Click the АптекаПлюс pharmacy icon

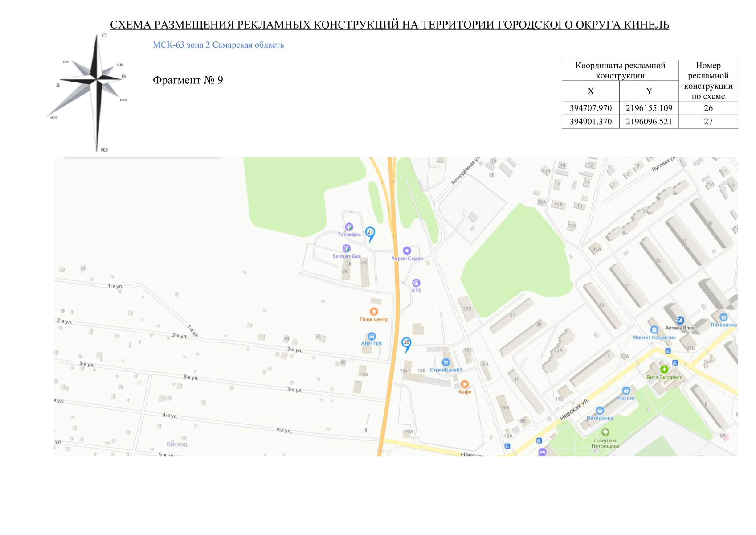coord(680,320)
